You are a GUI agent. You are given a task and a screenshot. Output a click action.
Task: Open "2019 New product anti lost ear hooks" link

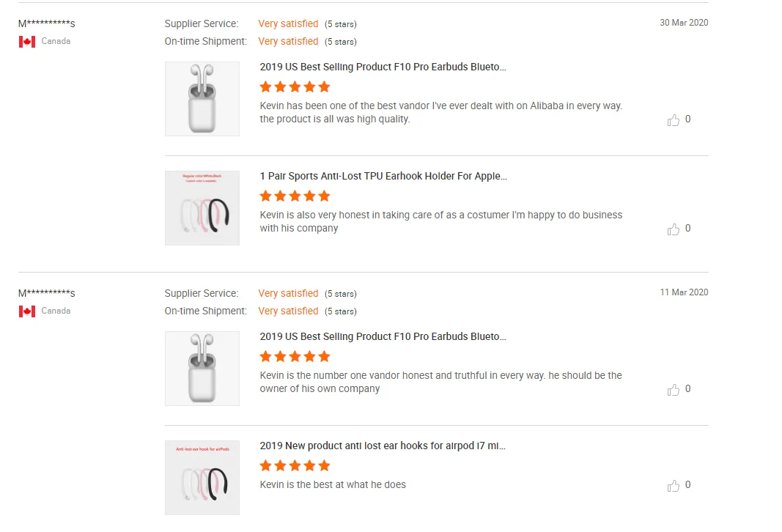tap(383, 446)
